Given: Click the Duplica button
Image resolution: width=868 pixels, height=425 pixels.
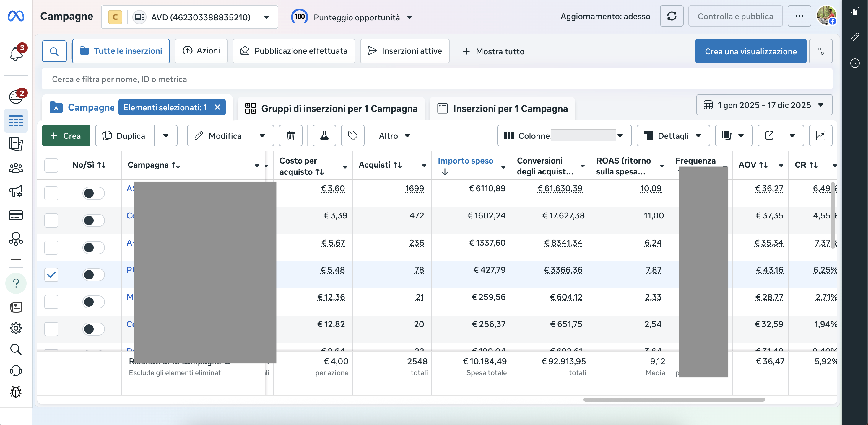Looking at the screenshot, I should (124, 135).
